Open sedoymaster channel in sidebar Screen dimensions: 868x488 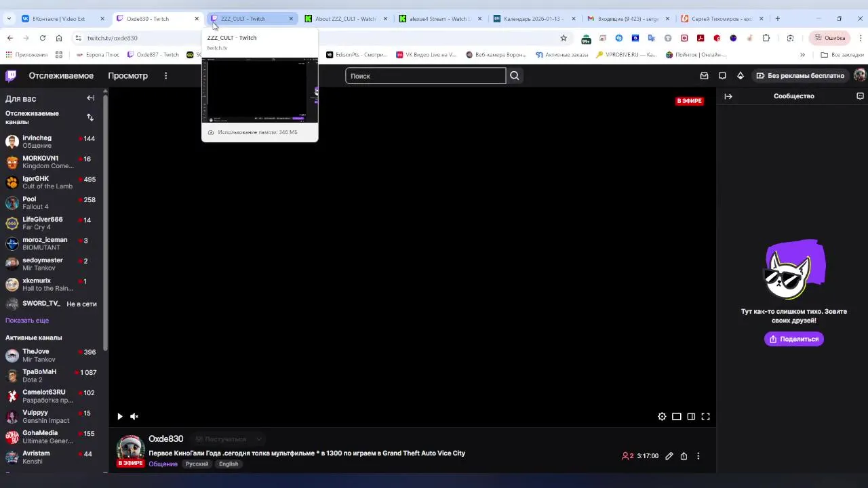coord(52,264)
